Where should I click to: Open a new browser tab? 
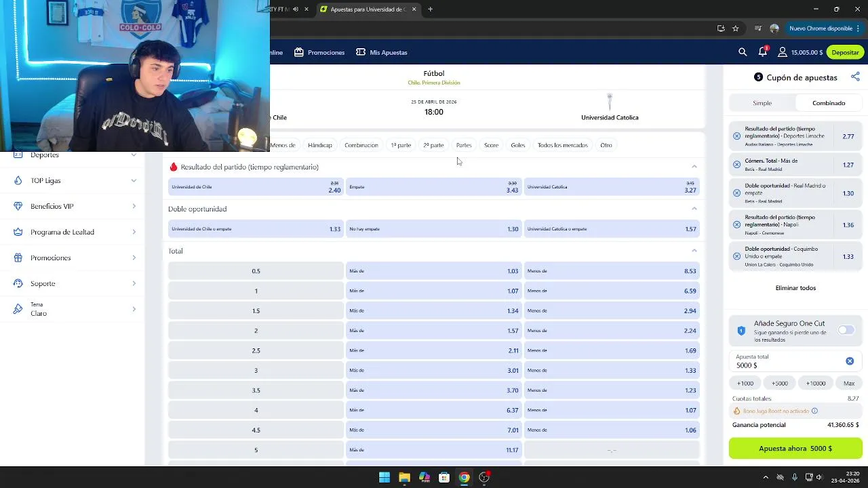431,9
